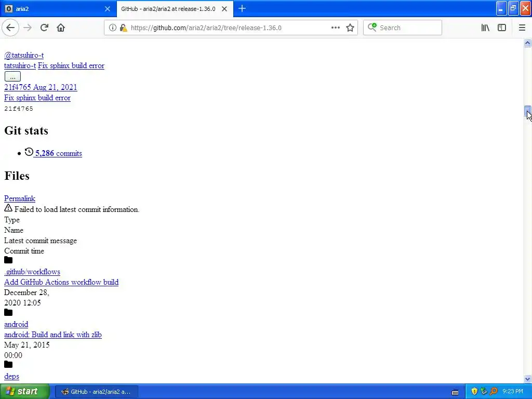The width and height of the screenshot is (532, 399).
Task: Bookmark this page with the star
Action: [x=350, y=28]
